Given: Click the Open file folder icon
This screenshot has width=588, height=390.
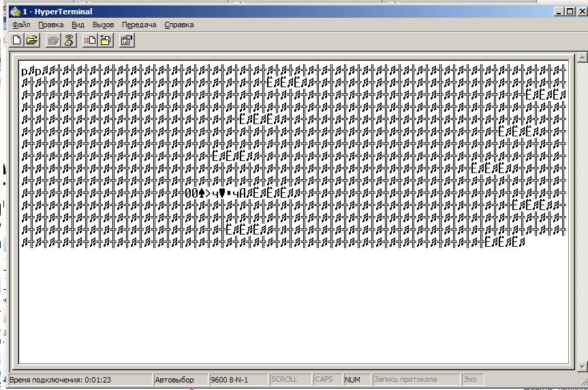Looking at the screenshot, I should pos(32,40).
